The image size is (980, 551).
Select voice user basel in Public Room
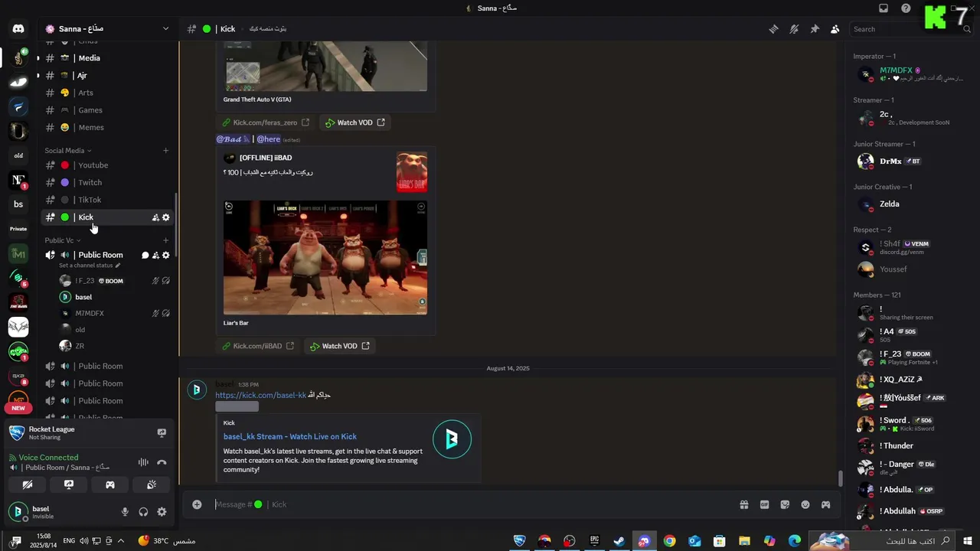coord(115,297)
